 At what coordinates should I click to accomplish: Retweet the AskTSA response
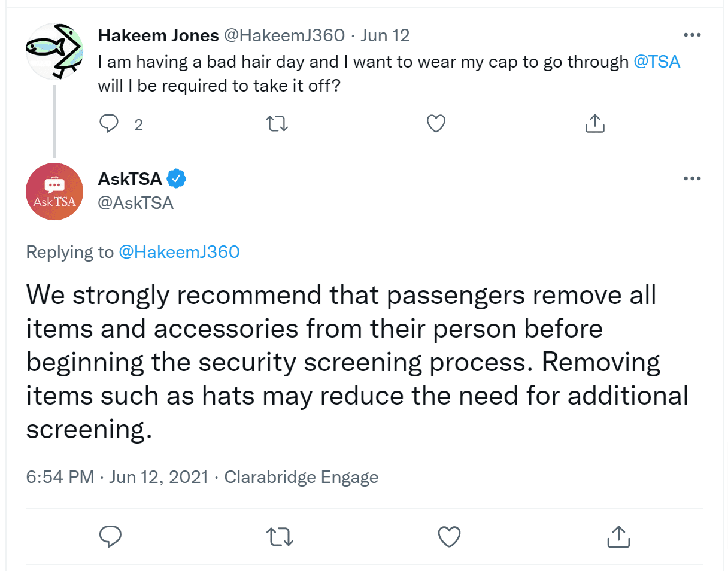[x=279, y=536]
